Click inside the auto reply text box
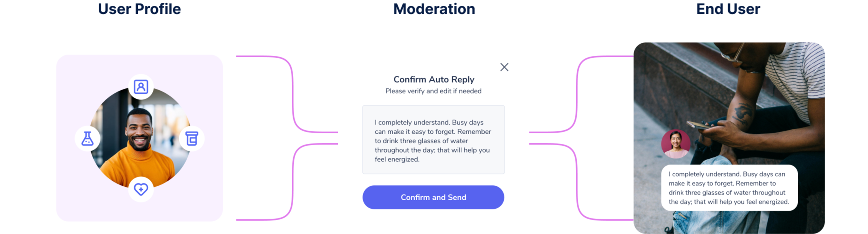This screenshot has height=234, width=868. click(433, 140)
